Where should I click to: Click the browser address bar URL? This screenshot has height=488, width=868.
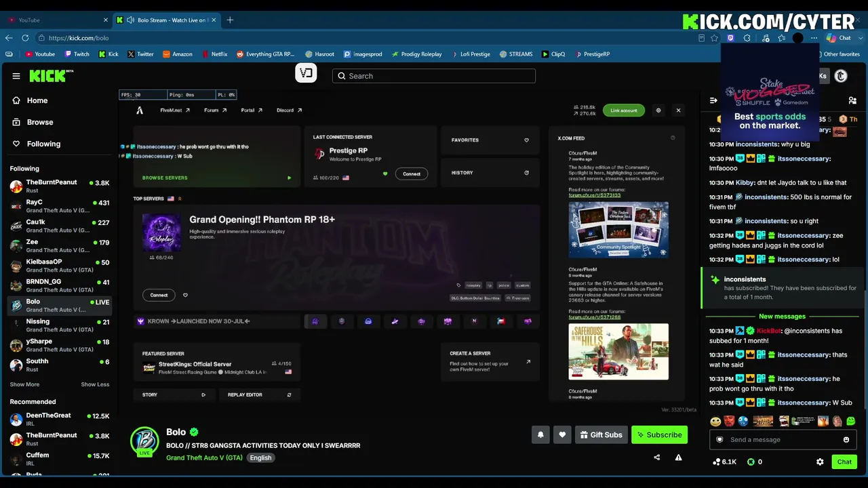[79, 38]
